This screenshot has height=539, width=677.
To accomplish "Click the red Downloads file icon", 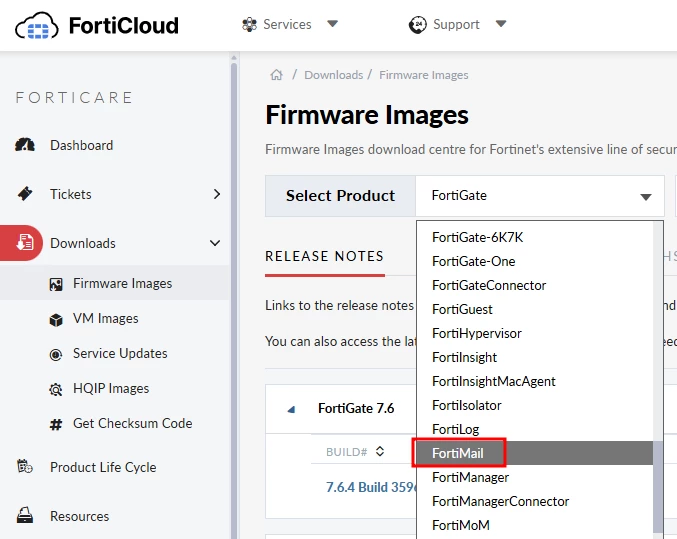I will tap(25, 243).
